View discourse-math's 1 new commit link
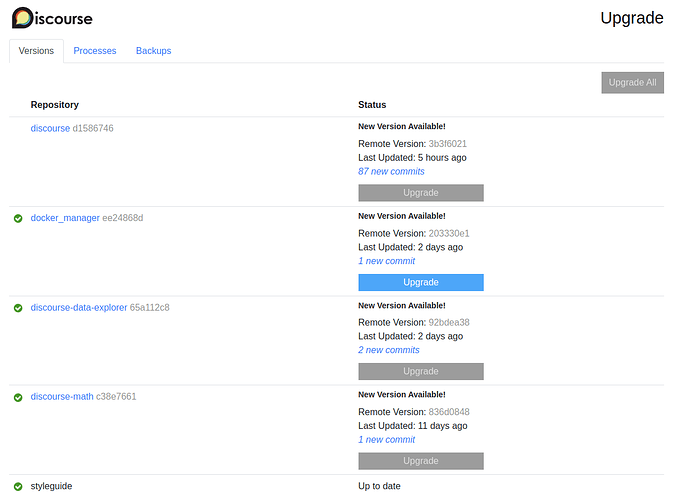The width and height of the screenshot is (690, 499). [386, 440]
